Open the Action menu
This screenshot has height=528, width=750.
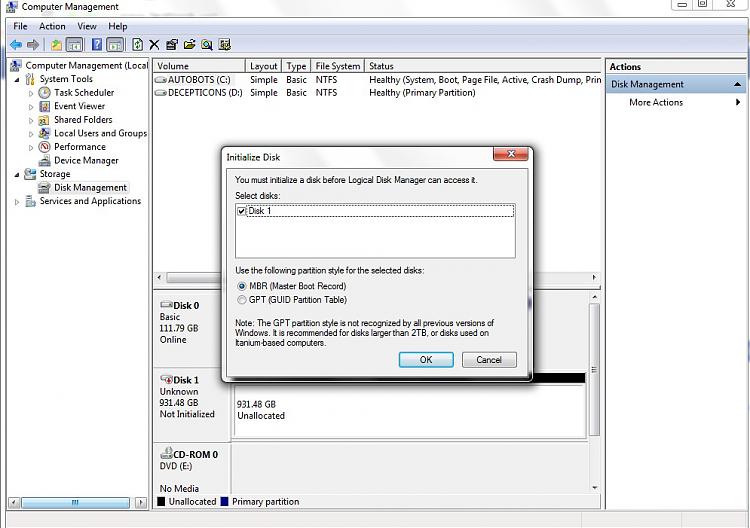click(52, 26)
